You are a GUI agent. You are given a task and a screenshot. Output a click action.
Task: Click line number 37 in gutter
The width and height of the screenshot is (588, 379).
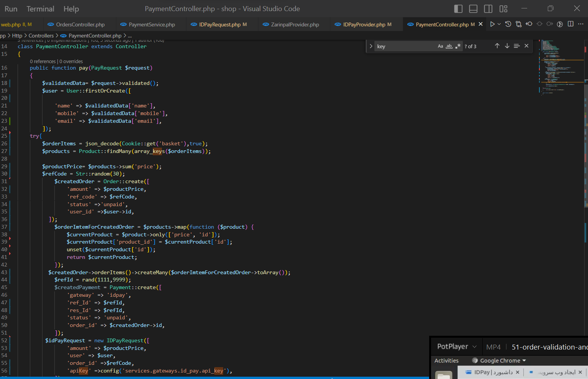click(x=4, y=227)
